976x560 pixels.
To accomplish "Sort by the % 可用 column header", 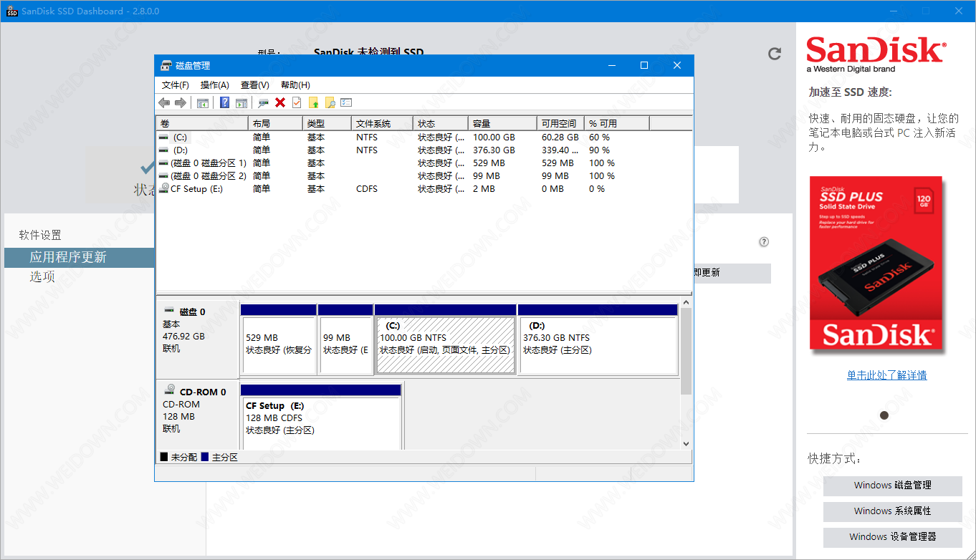I will [x=617, y=123].
